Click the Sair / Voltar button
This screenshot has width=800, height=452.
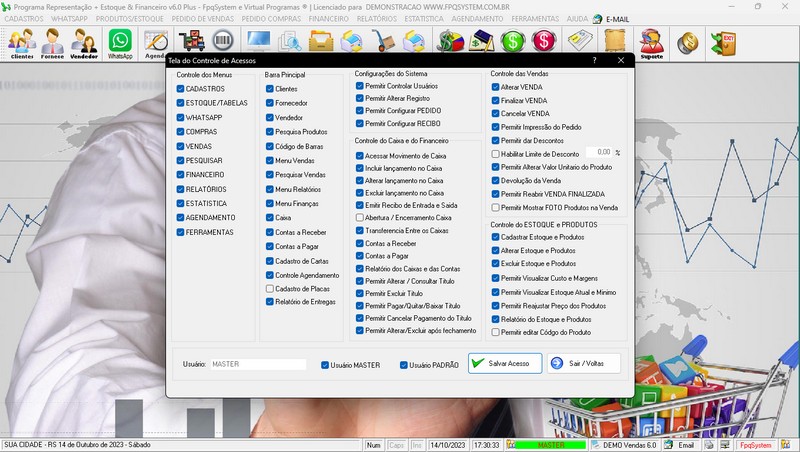pos(584,363)
